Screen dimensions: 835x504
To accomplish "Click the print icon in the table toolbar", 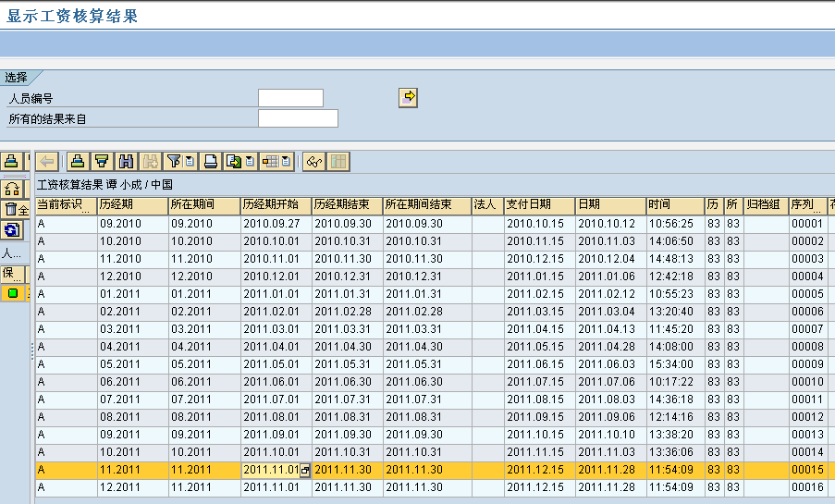I will [x=211, y=161].
